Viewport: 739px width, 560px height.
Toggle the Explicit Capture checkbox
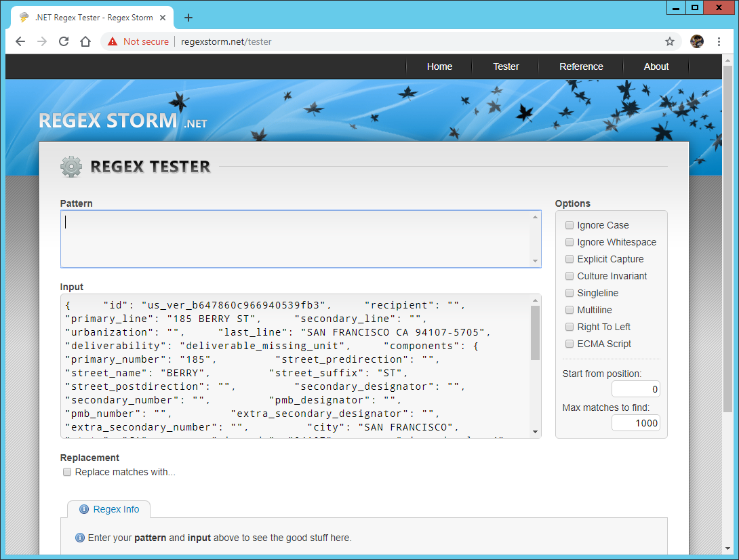click(570, 259)
